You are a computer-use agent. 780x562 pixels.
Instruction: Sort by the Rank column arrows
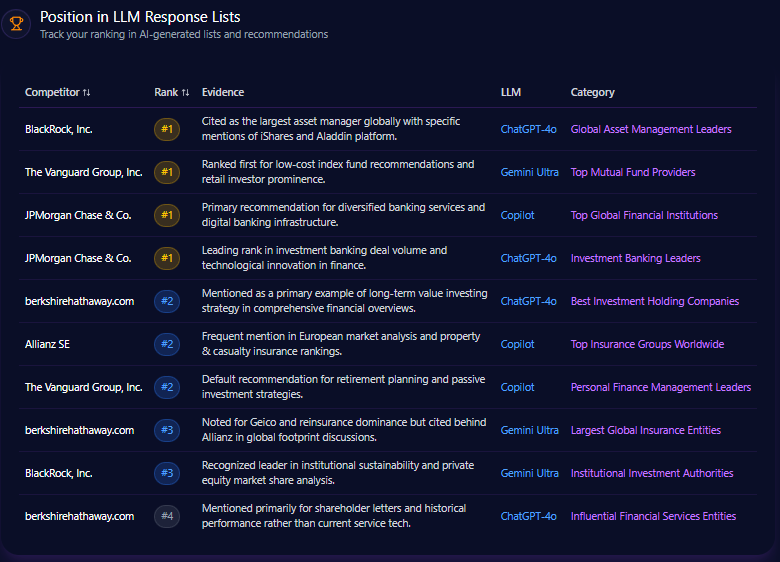185,93
